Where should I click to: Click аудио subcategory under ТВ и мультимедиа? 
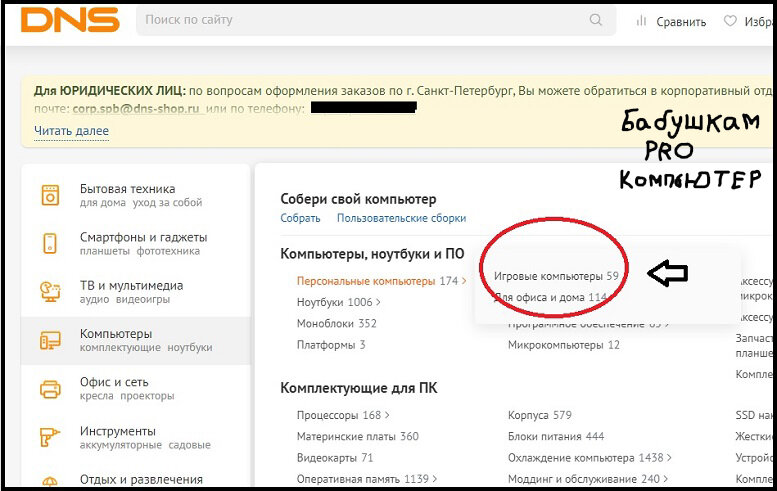[94, 299]
